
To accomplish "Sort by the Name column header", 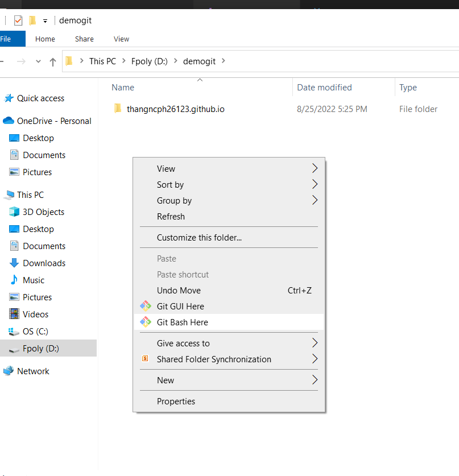I will click(x=123, y=88).
